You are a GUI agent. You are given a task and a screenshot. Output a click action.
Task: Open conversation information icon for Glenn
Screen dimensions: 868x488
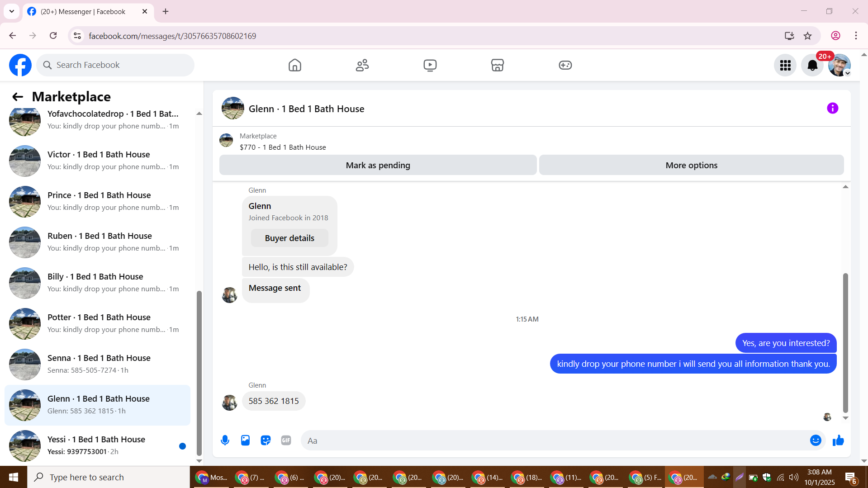point(832,108)
